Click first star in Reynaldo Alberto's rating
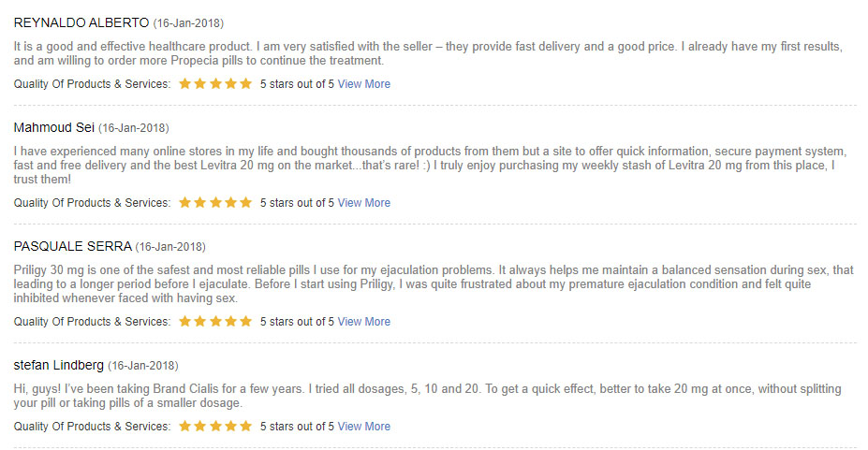This screenshot has height=450, width=868. click(x=184, y=83)
